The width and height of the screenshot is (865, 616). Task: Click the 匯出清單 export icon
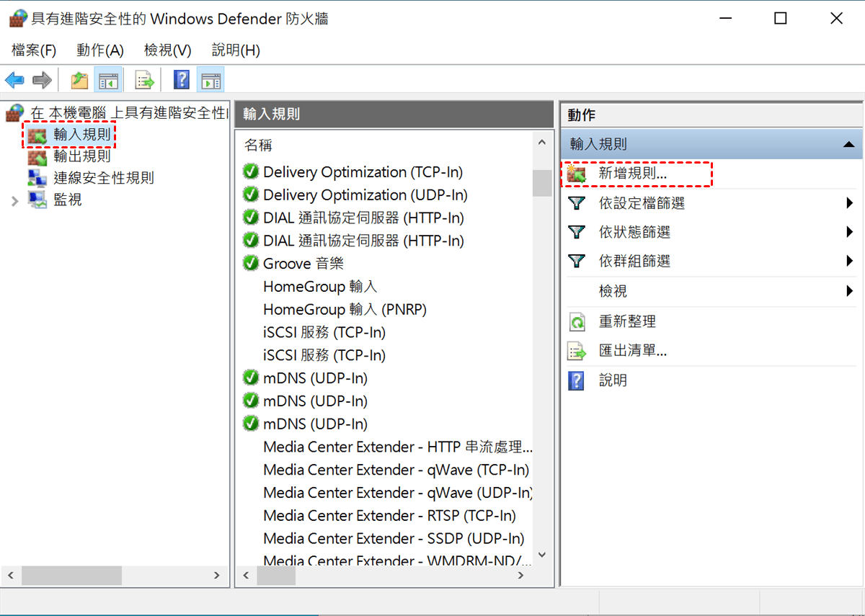577,351
